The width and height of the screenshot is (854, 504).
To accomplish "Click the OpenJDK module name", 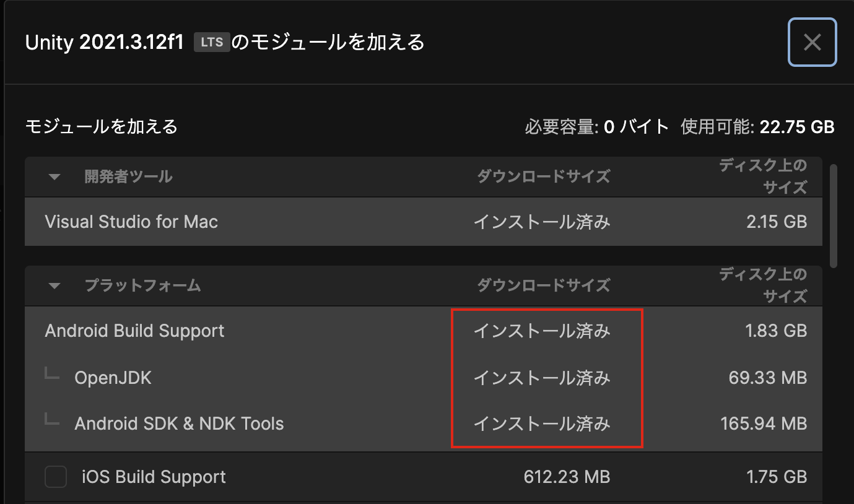I will (x=113, y=378).
